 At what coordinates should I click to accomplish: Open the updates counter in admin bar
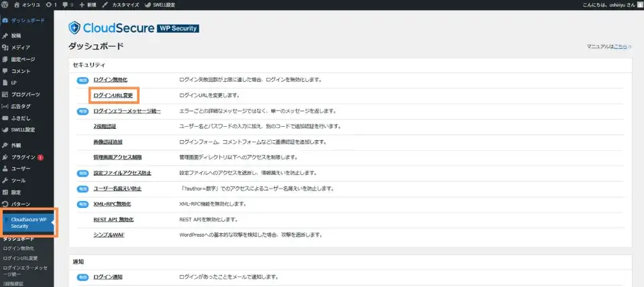click(52, 5)
